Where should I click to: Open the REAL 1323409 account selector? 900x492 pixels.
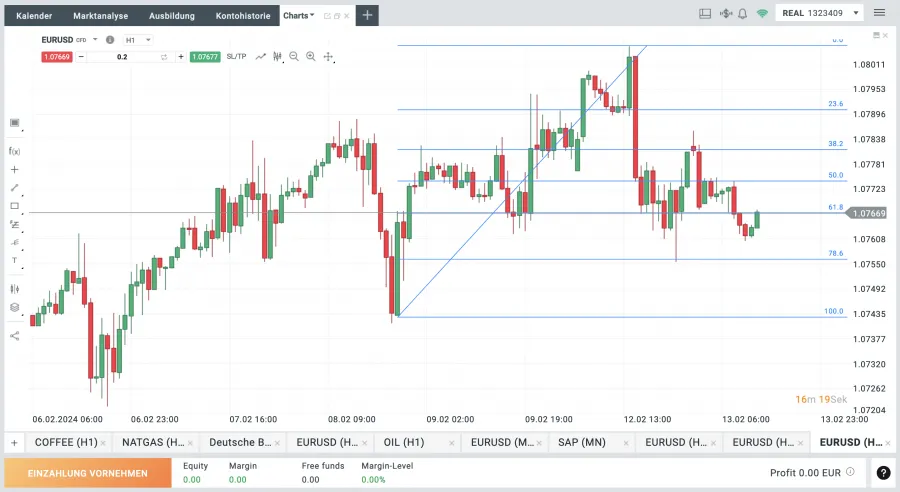(x=820, y=13)
